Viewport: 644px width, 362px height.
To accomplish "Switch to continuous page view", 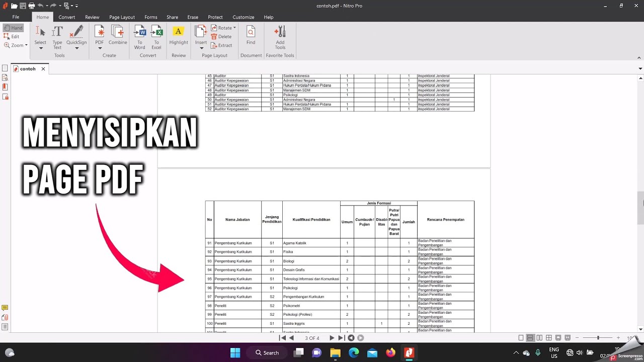I will tap(530, 338).
